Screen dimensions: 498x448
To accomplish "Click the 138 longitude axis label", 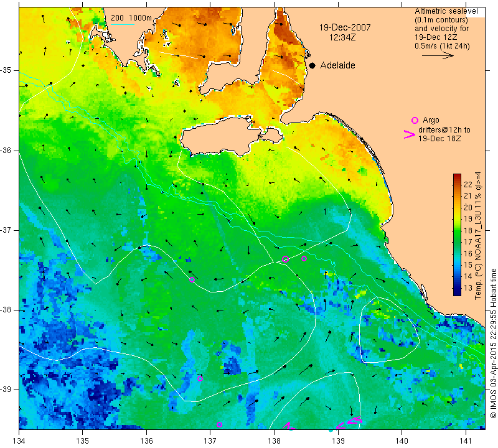I will click(274, 441).
